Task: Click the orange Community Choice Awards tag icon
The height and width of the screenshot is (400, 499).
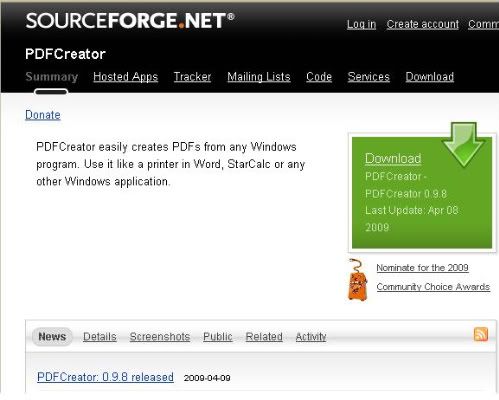Action: coord(357,280)
